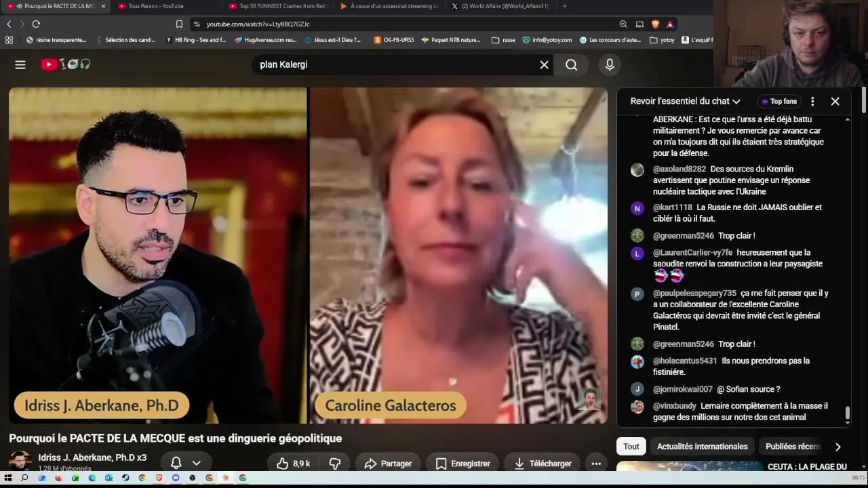Like the video showing 8,9 k likes
The height and width of the screenshot is (488, 868).
[x=293, y=464]
